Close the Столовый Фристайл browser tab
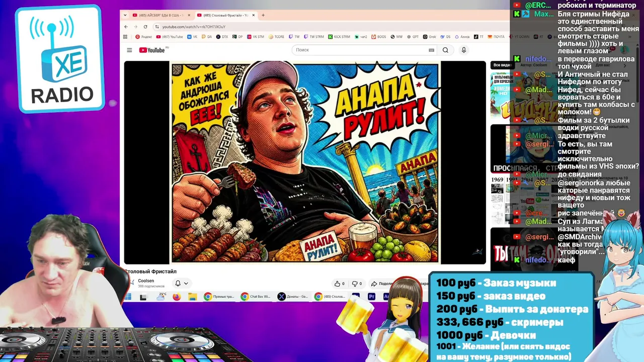Viewport: 644px width, 362px height. pyautogui.click(x=254, y=15)
